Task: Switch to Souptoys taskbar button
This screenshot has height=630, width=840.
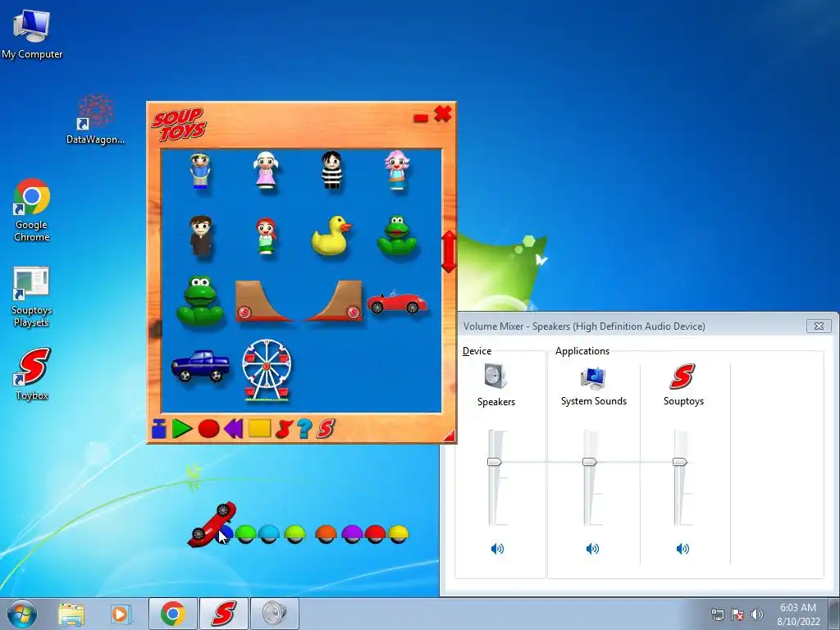Action: pos(223,614)
